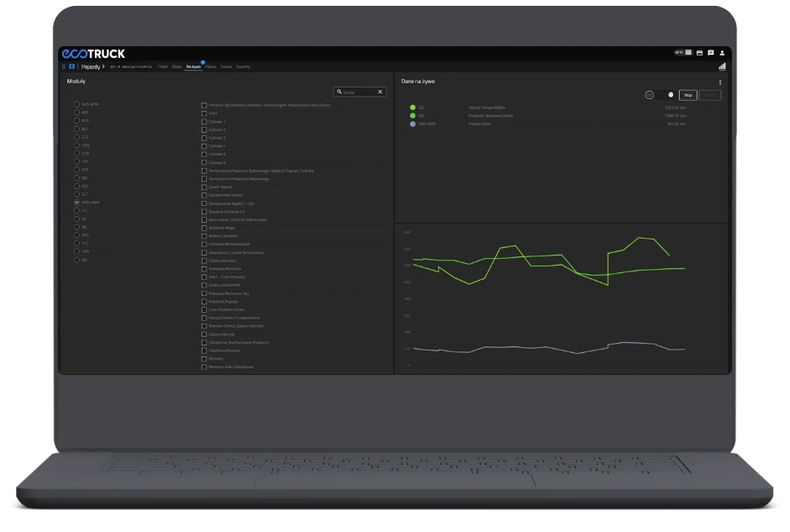The height and width of the screenshot is (532, 790).
Task: Switch to the Paliwo tab
Action: click(x=211, y=66)
